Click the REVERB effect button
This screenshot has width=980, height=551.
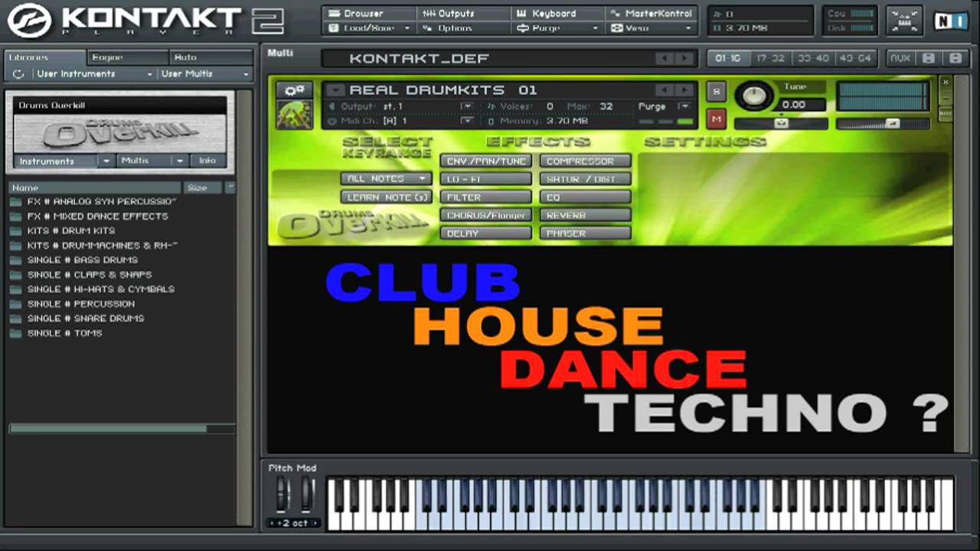click(x=586, y=216)
